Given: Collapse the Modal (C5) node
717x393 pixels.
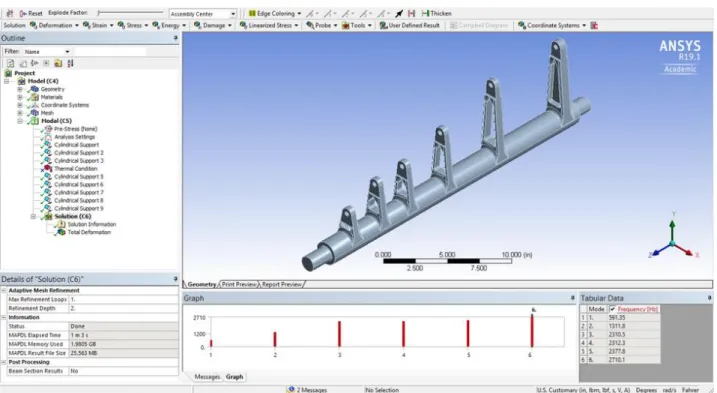Looking at the screenshot, I should click(20, 121).
